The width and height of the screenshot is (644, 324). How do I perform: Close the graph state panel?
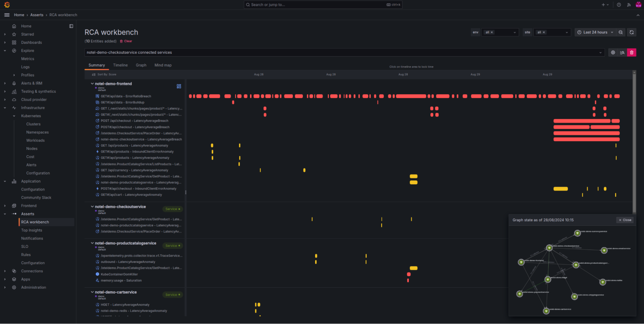click(625, 220)
